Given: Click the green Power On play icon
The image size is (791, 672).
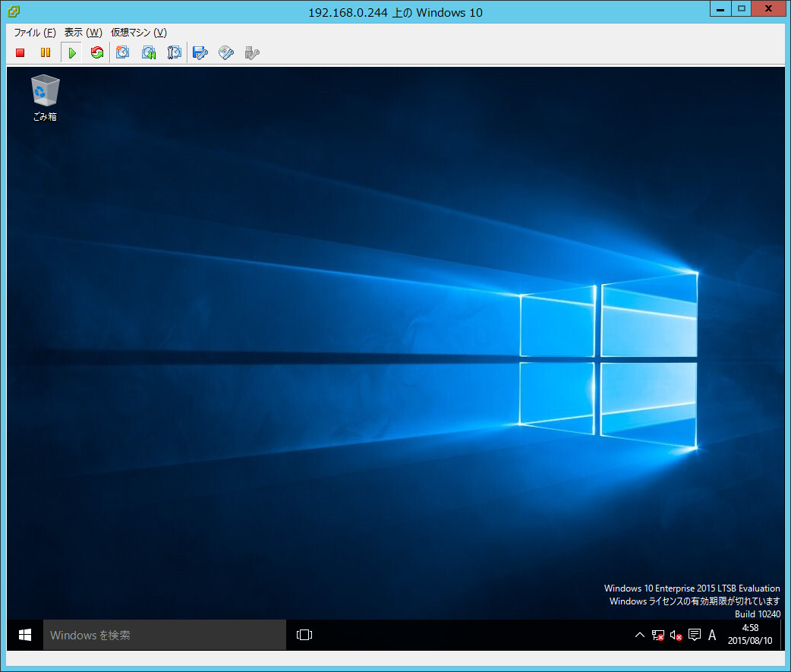Looking at the screenshot, I should pos(72,52).
